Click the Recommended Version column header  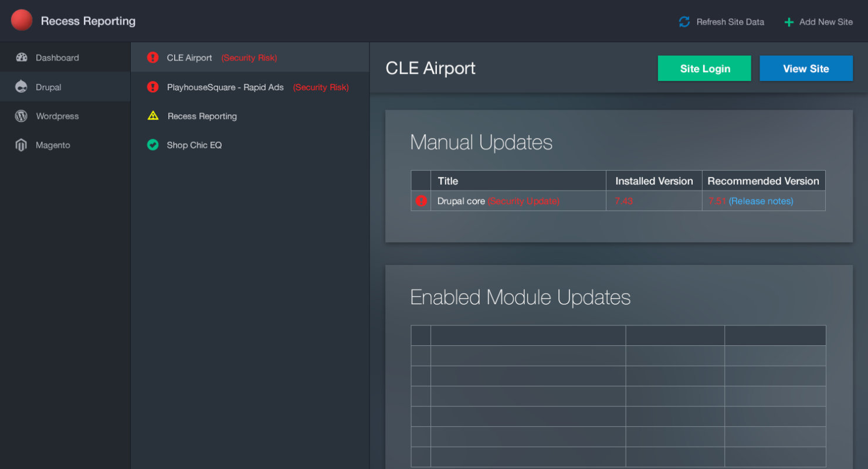click(x=764, y=181)
